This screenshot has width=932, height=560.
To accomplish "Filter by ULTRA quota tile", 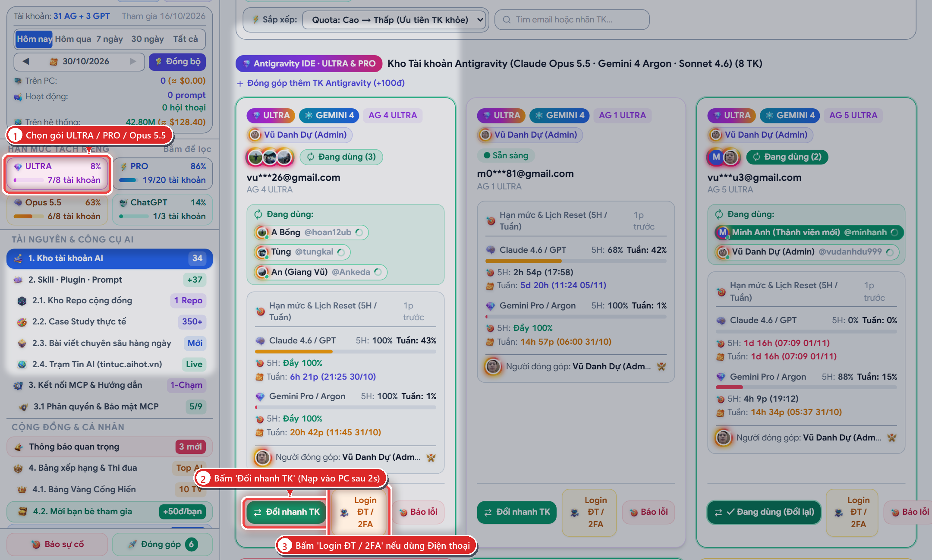I will [x=58, y=173].
